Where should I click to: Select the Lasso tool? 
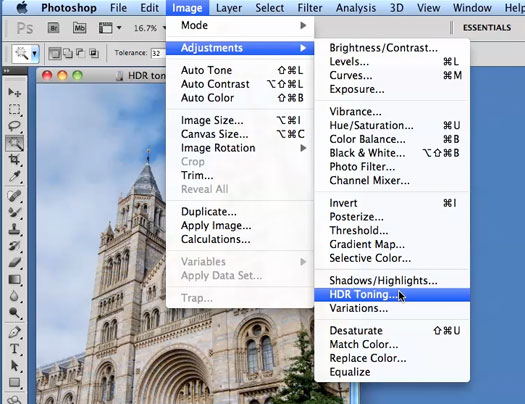point(14,126)
